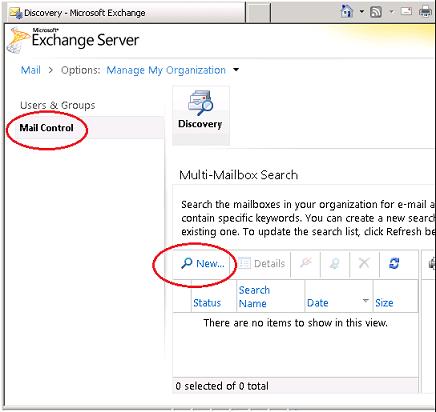This screenshot has height=412, width=436.
Task: Sort by the Search Name column
Action: coord(254,297)
